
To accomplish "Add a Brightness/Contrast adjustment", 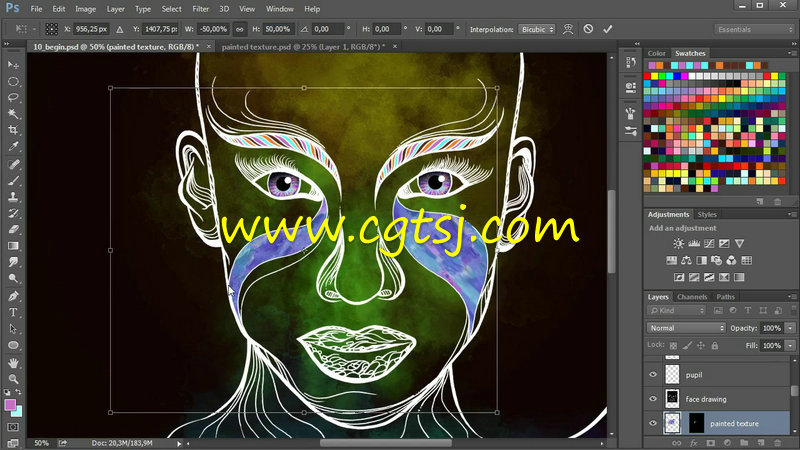I will point(679,243).
